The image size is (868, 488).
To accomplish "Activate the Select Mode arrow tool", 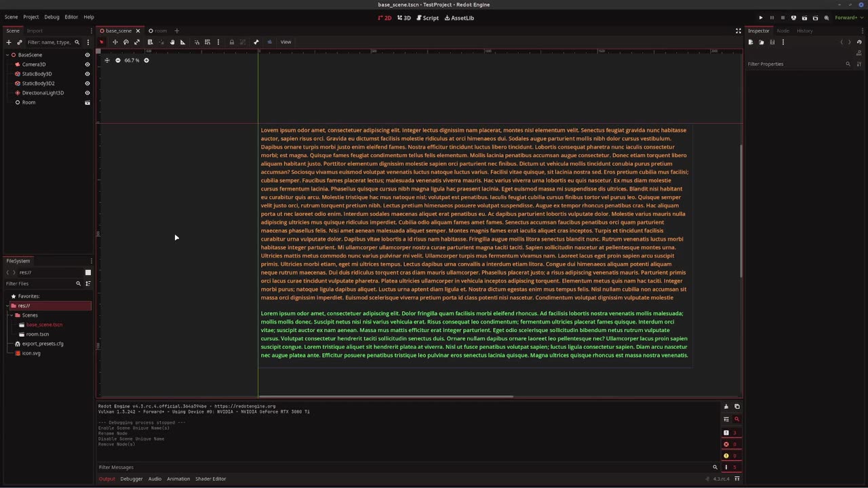I will (102, 42).
